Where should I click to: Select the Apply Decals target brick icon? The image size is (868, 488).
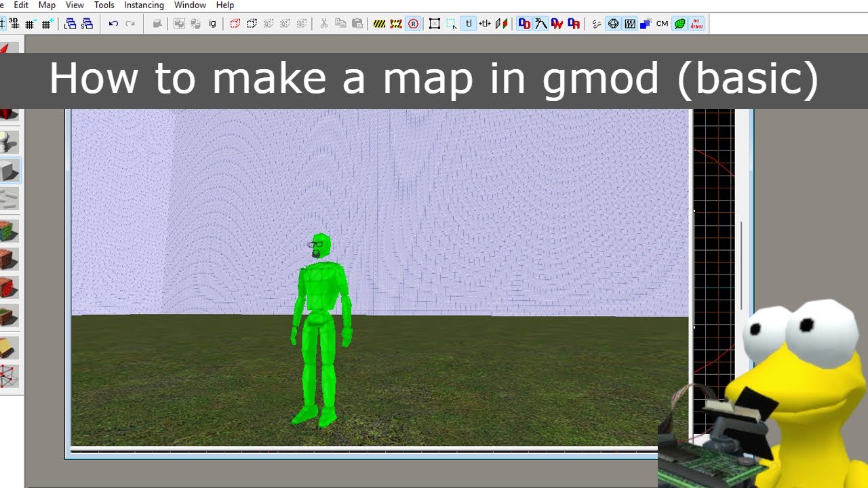coord(9,287)
